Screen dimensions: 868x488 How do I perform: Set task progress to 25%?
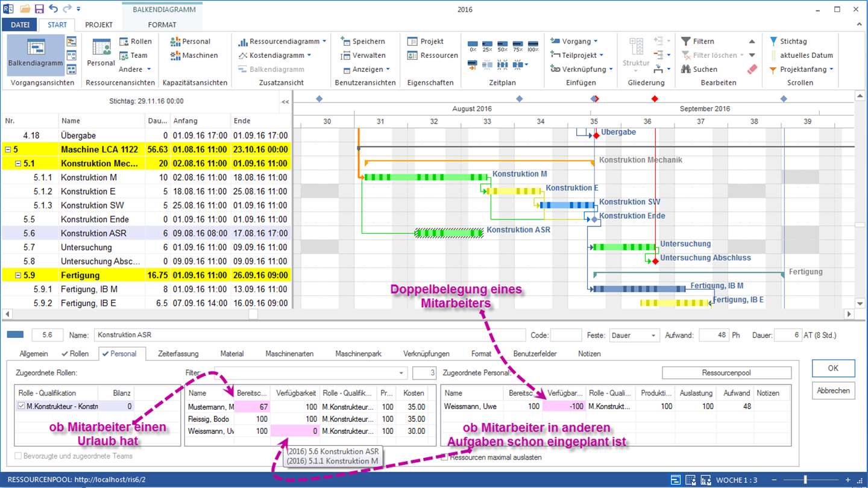tap(488, 46)
